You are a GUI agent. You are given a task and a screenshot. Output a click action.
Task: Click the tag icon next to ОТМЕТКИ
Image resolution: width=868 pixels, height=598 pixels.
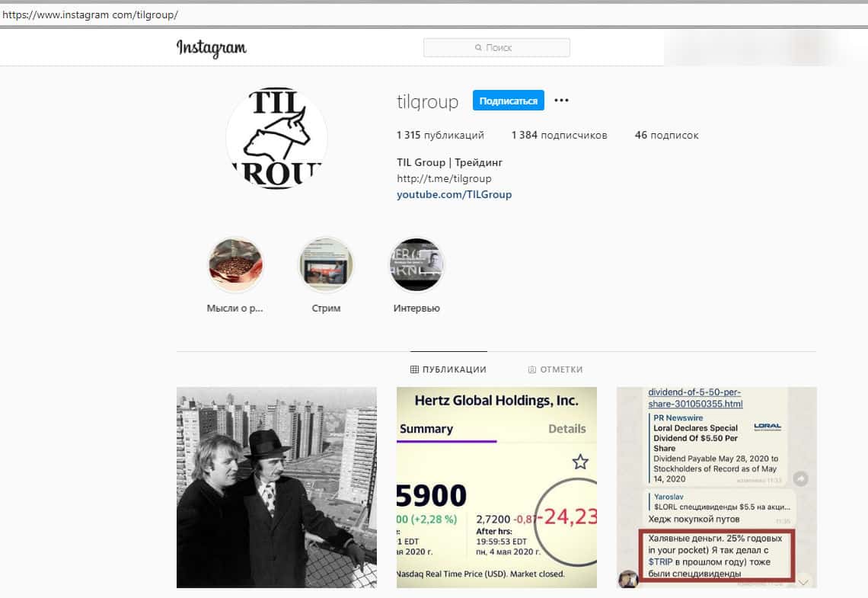point(532,369)
